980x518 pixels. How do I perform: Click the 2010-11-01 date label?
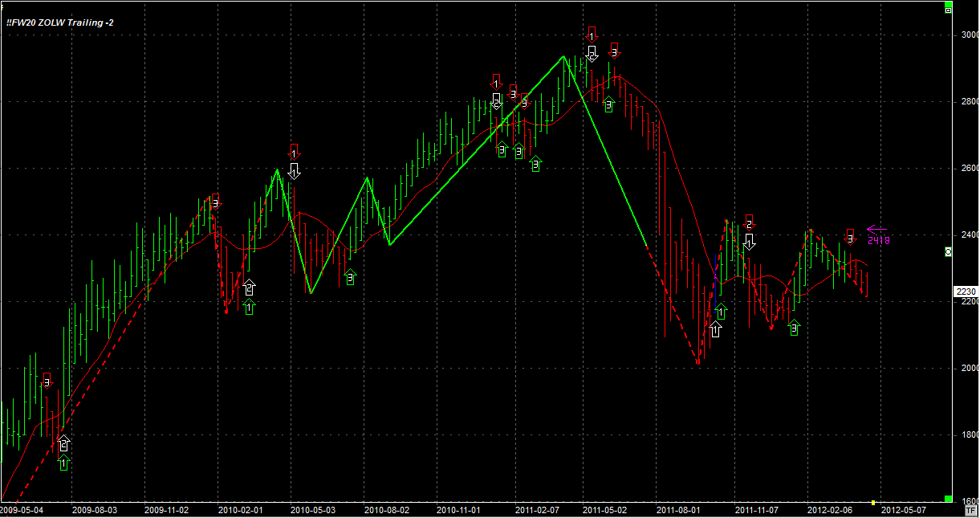point(457,510)
